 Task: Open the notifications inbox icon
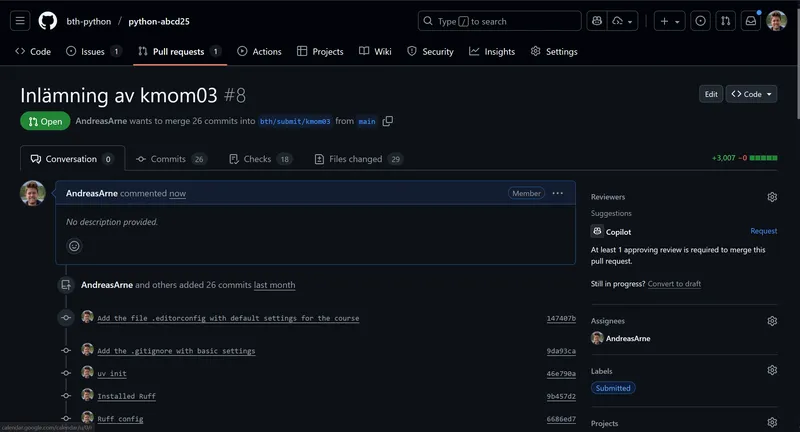coord(750,21)
